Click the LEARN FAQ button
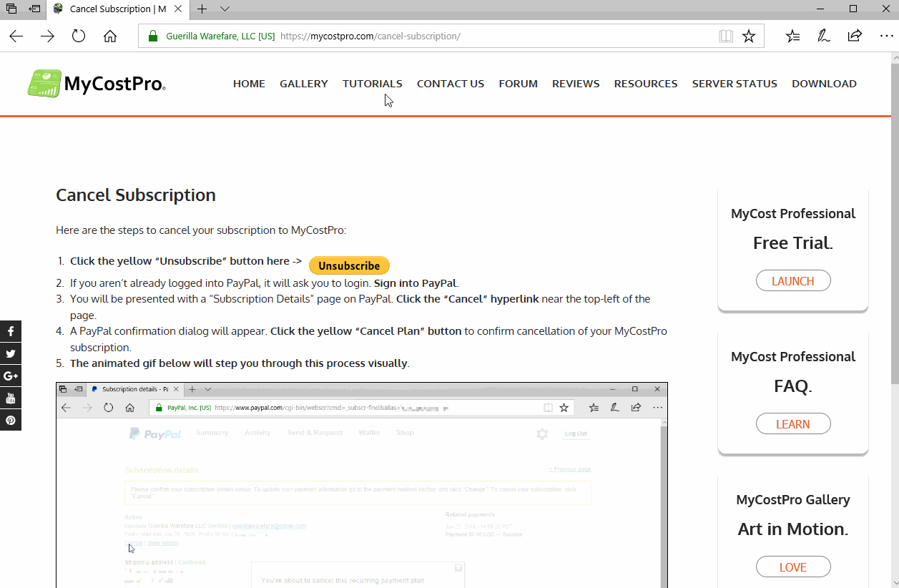This screenshot has width=899, height=588. click(x=793, y=424)
